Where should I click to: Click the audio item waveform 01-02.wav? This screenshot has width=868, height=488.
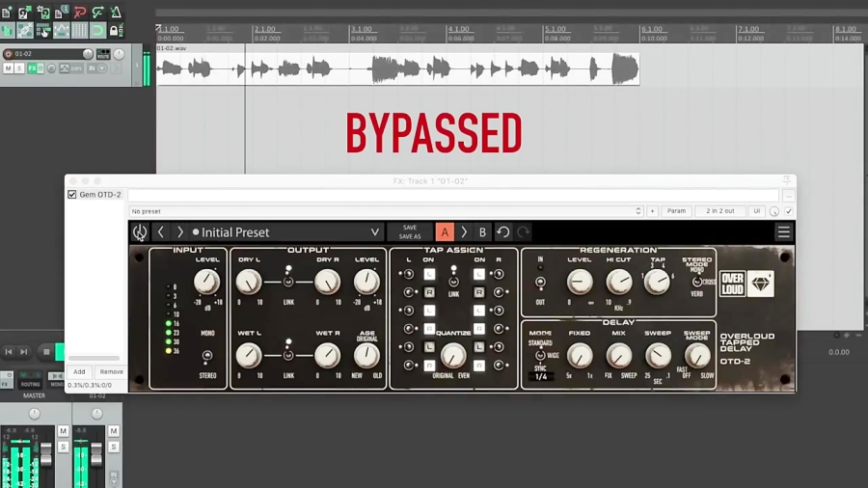[x=397, y=69]
